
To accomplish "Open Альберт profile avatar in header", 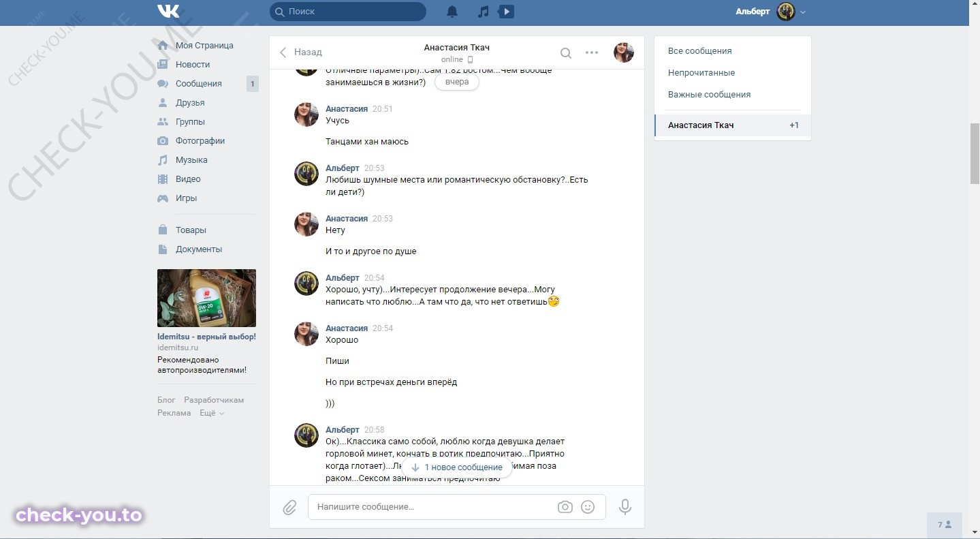I will tap(786, 12).
